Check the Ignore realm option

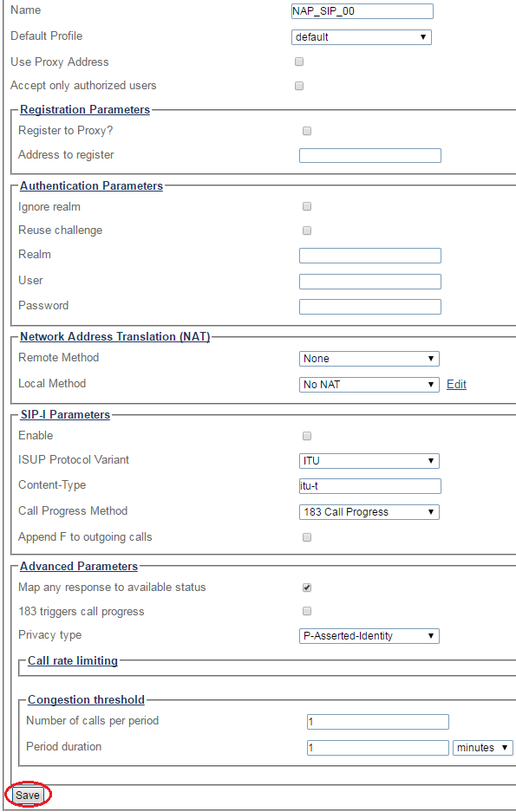[307, 206]
